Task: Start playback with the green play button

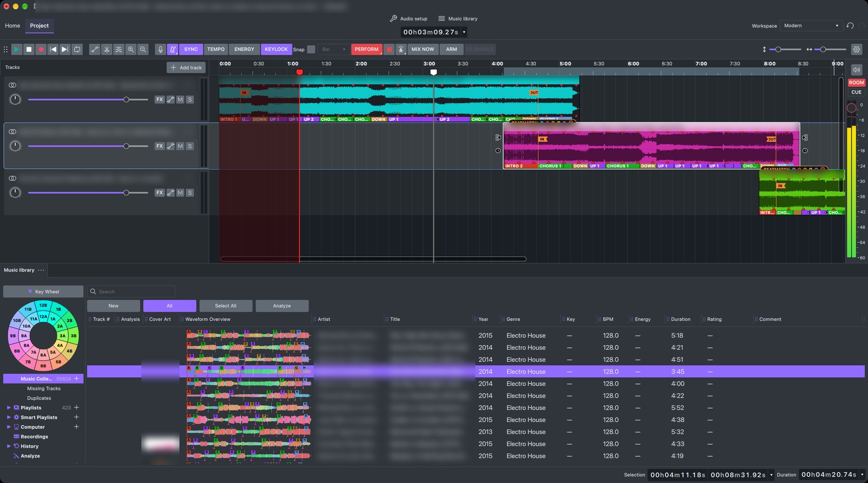Action: 16,49
